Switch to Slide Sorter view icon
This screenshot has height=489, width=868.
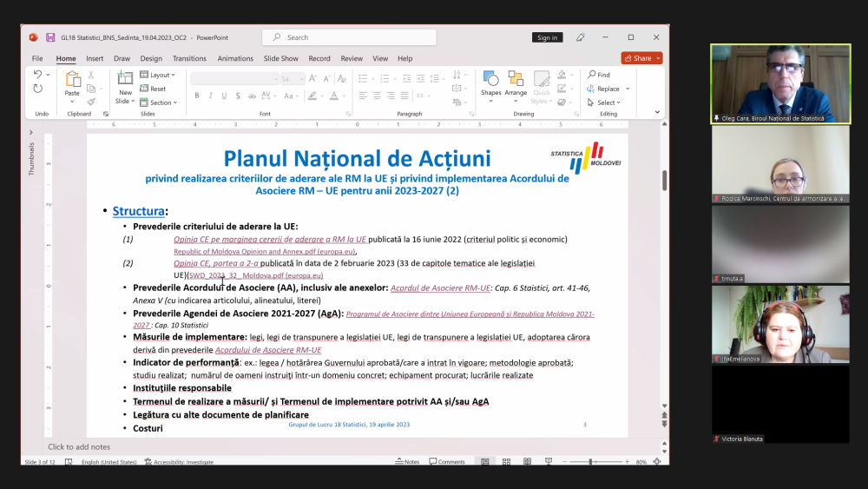(506, 461)
